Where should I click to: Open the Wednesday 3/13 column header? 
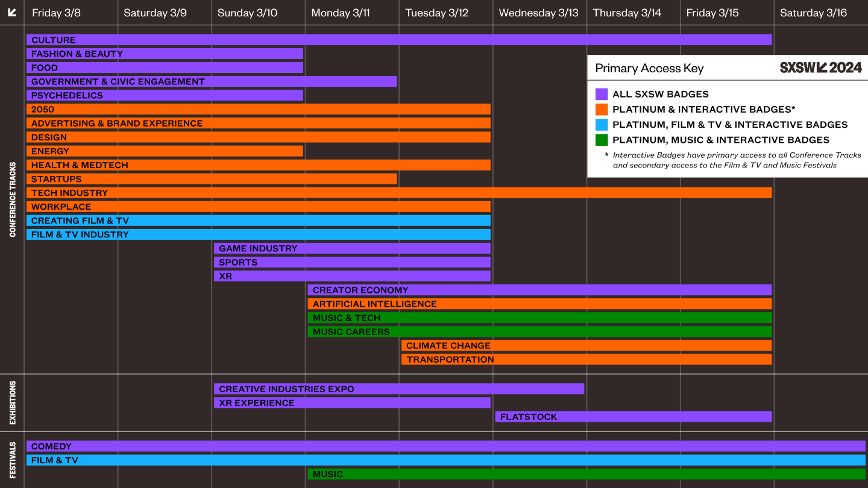539,13
